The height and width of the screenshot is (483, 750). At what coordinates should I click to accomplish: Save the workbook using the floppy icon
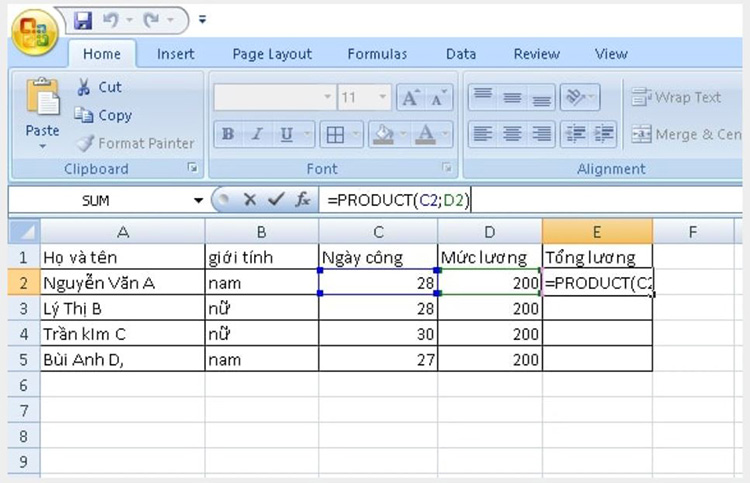[83, 20]
